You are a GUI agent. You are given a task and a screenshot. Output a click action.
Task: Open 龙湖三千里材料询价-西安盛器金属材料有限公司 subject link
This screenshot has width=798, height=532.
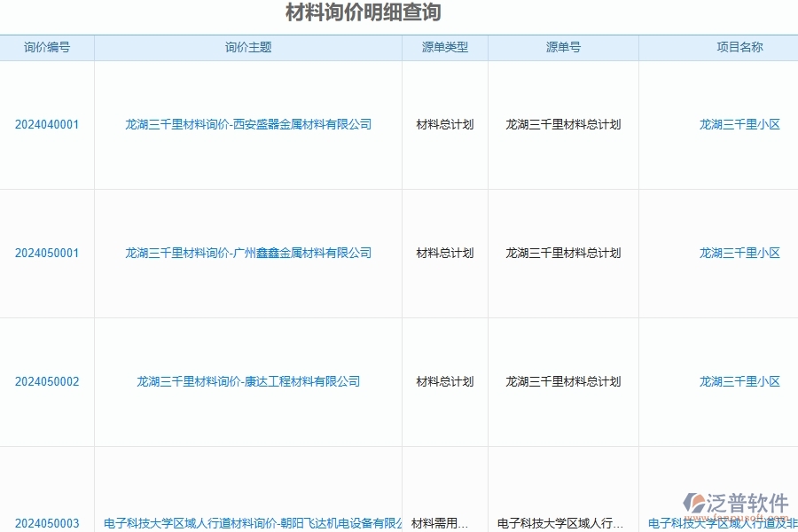click(x=246, y=124)
